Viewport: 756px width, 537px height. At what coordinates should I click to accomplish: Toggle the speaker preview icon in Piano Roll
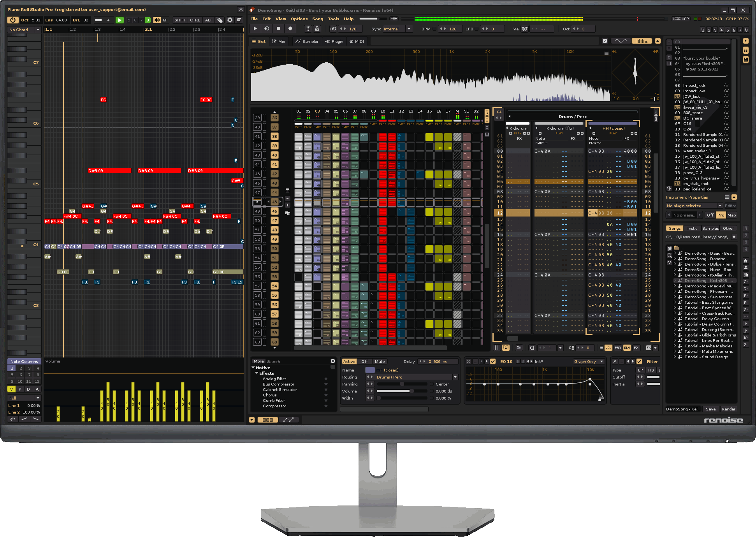pyautogui.click(x=156, y=20)
